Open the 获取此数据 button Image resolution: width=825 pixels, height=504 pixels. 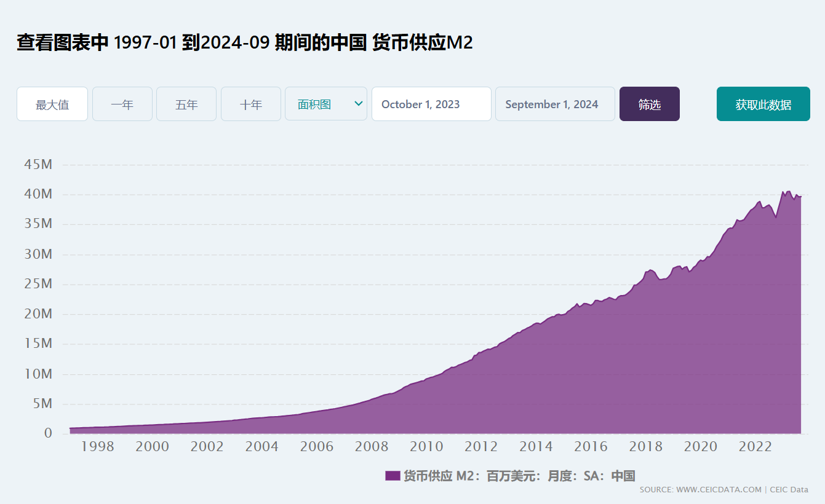(763, 104)
